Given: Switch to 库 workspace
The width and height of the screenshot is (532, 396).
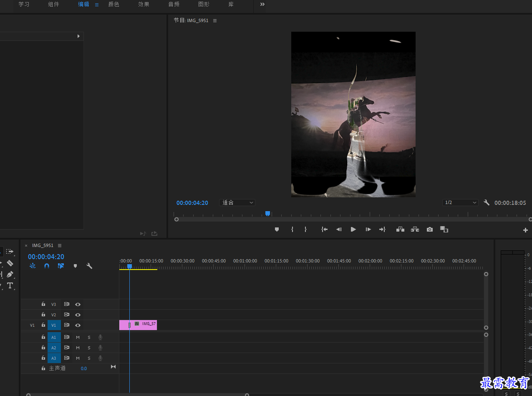Looking at the screenshot, I should (231, 4).
